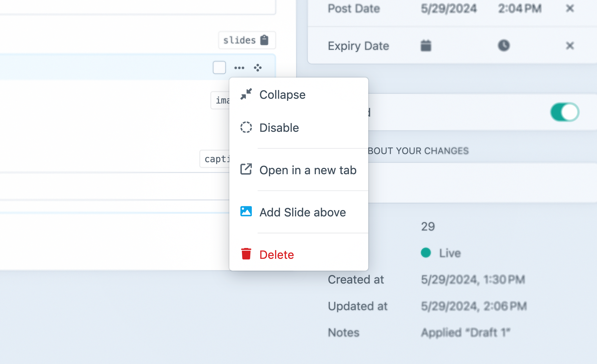Open the Expiry Date time picker
Screen dimensions: 597x364
[x=504, y=46]
